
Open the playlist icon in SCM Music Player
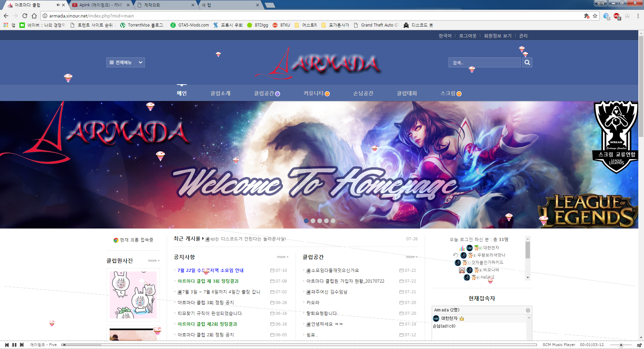[639, 345]
